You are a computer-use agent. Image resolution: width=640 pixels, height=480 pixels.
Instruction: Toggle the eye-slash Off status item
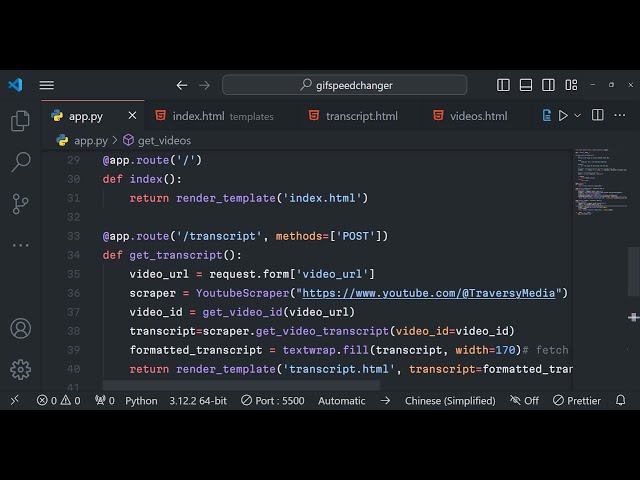[524, 400]
